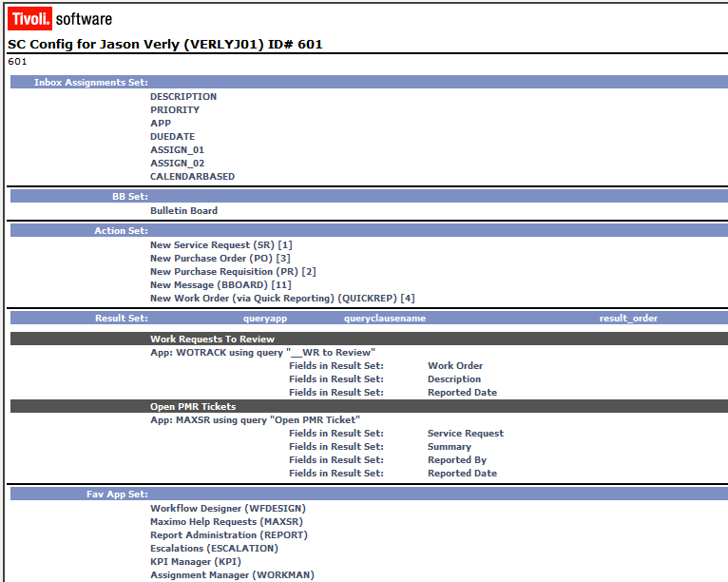The image size is (728, 582).
Task: Select New Message (BBOARD) action
Action: [x=220, y=284]
